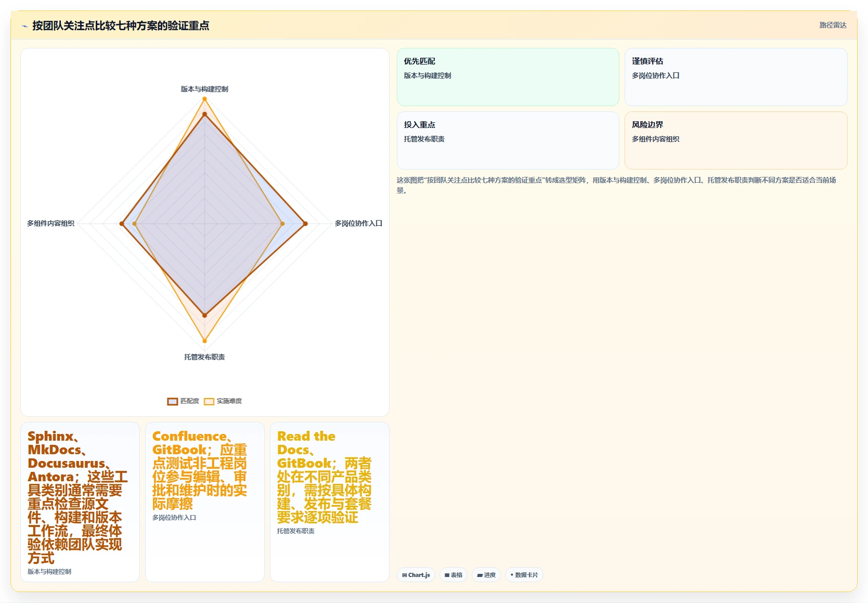Toggle the 匹配度 legend entry

coord(183,401)
